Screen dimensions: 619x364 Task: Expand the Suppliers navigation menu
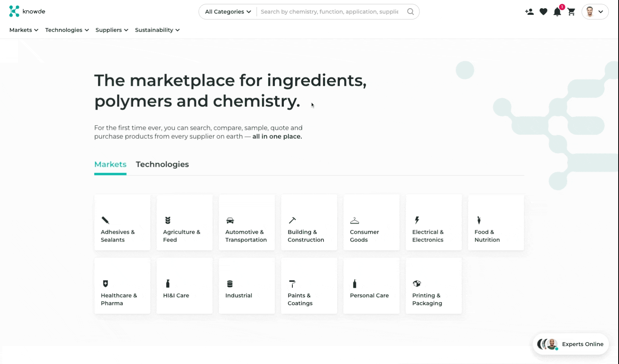pos(112,30)
